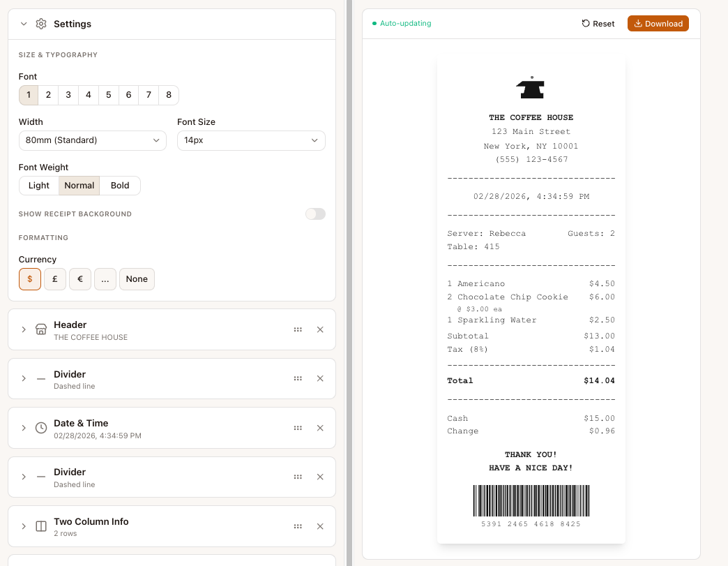Click the Header storefront icon

tap(41, 329)
